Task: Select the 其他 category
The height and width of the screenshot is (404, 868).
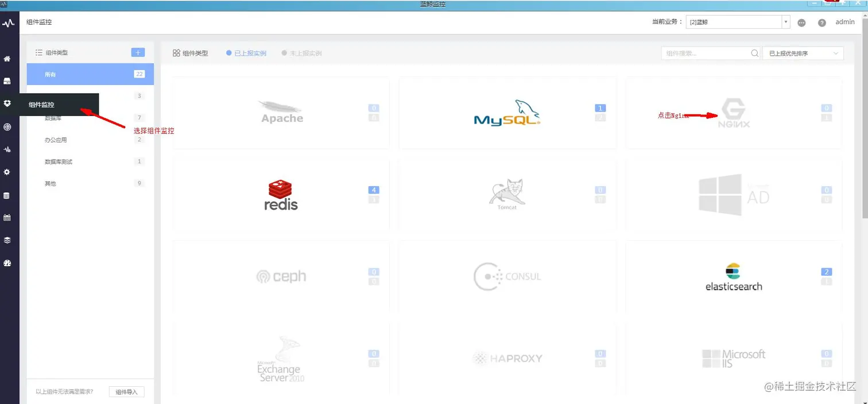Action: pyautogui.click(x=90, y=183)
